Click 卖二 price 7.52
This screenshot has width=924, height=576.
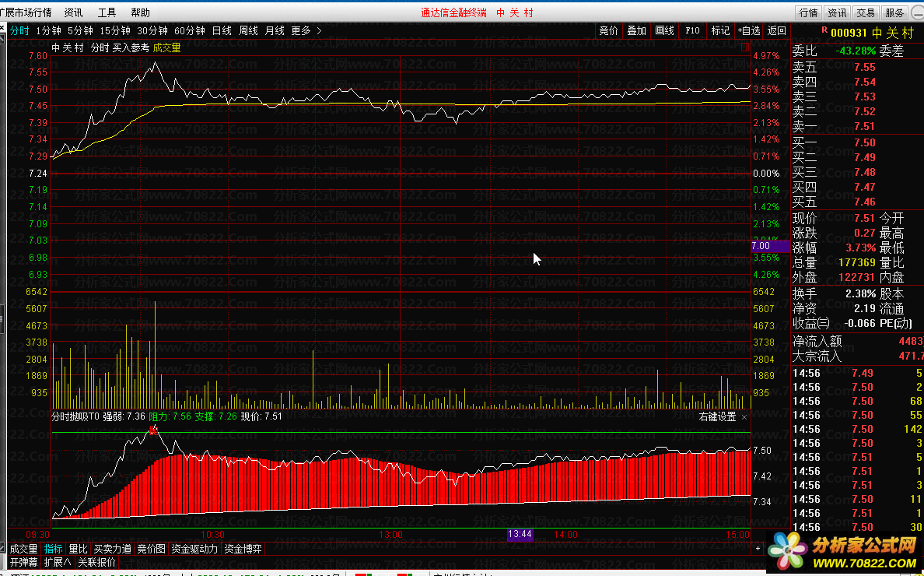click(x=864, y=111)
